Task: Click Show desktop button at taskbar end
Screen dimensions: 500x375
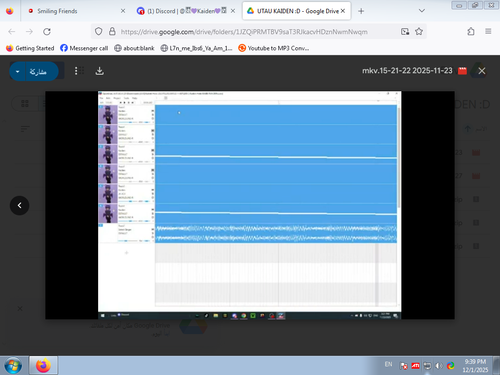Action: [497, 366]
